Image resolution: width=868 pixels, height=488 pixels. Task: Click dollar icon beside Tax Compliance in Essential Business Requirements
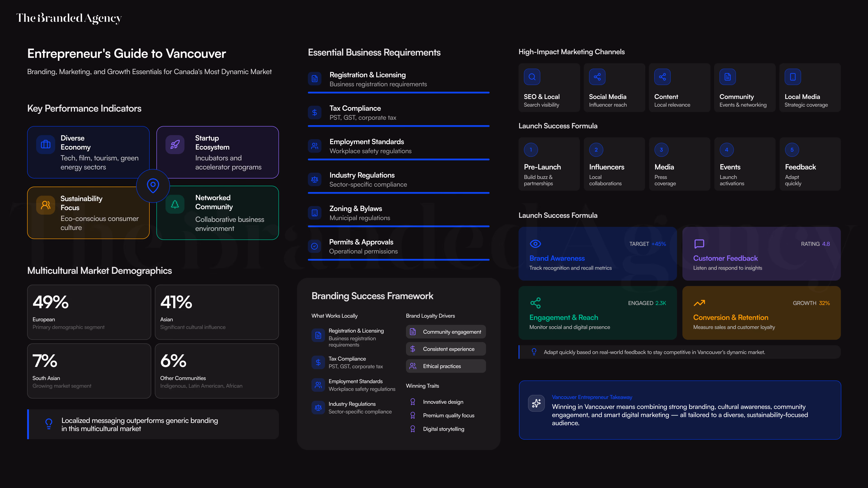tap(314, 113)
